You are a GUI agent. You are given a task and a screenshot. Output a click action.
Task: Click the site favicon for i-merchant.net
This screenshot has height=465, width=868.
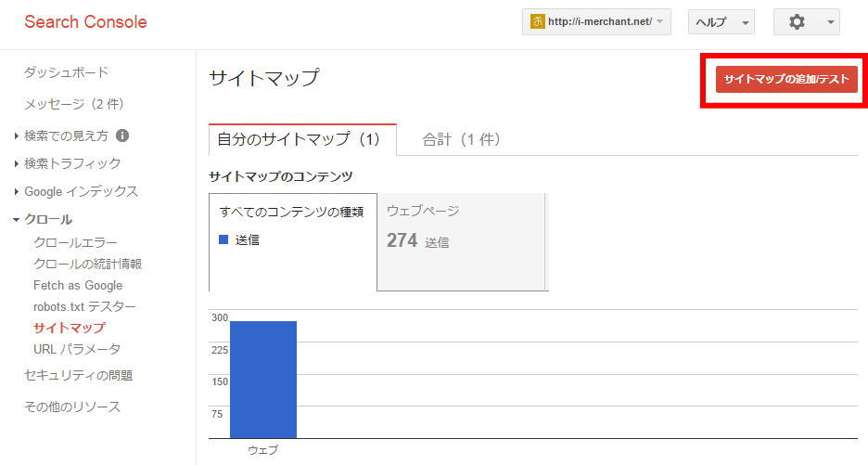click(537, 22)
